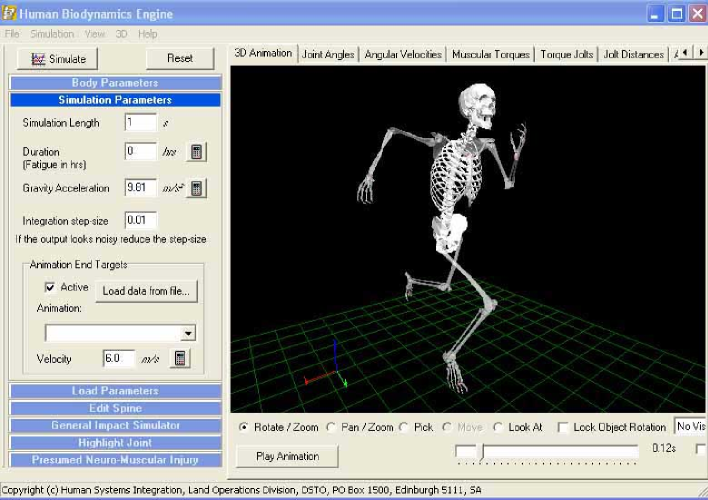
Task: Select Pan / Zoom radio button
Action: pos(331,427)
